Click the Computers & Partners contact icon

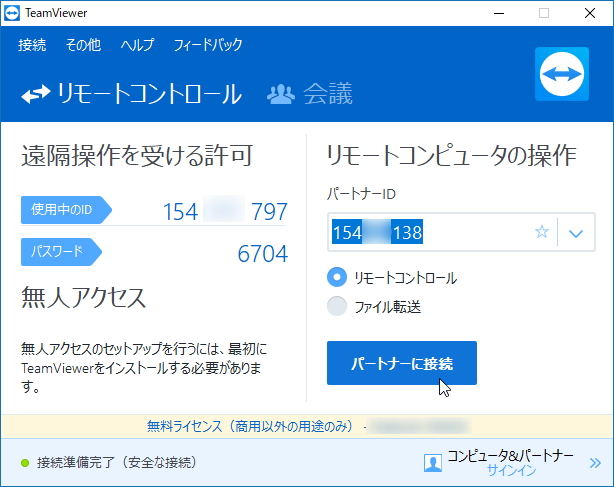click(x=433, y=463)
